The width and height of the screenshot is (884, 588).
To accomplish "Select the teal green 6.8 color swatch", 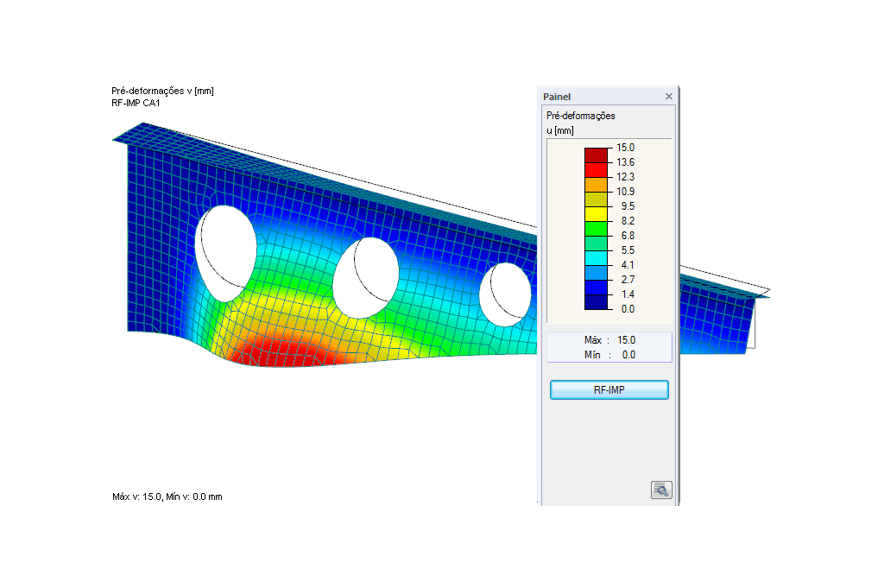I will [596, 243].
